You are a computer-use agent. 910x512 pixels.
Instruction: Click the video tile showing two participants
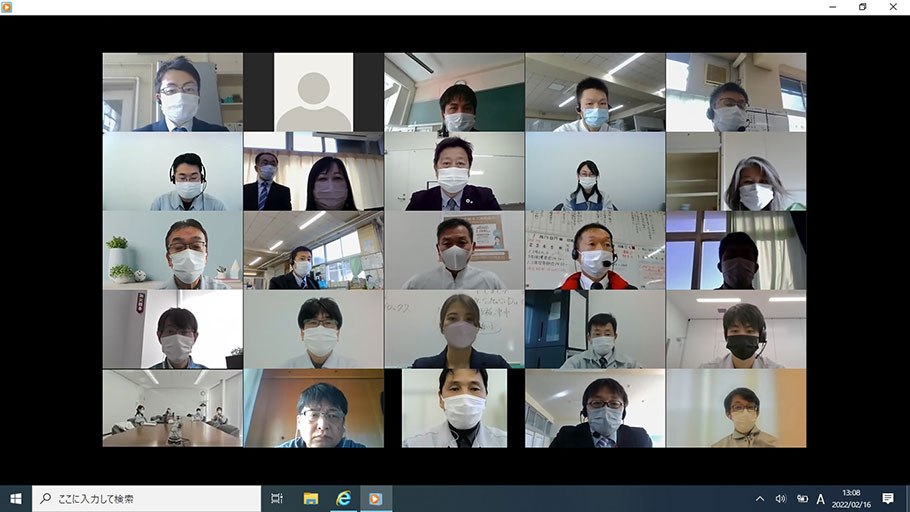(x=313, y=171)
